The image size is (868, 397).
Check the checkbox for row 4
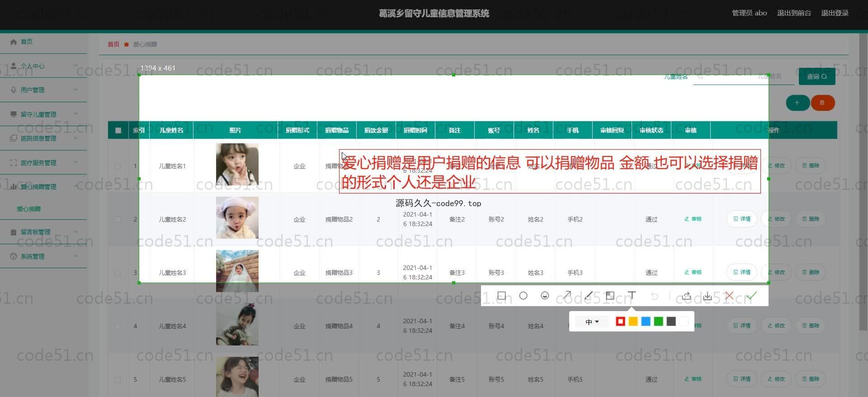(x=118, y=326)
